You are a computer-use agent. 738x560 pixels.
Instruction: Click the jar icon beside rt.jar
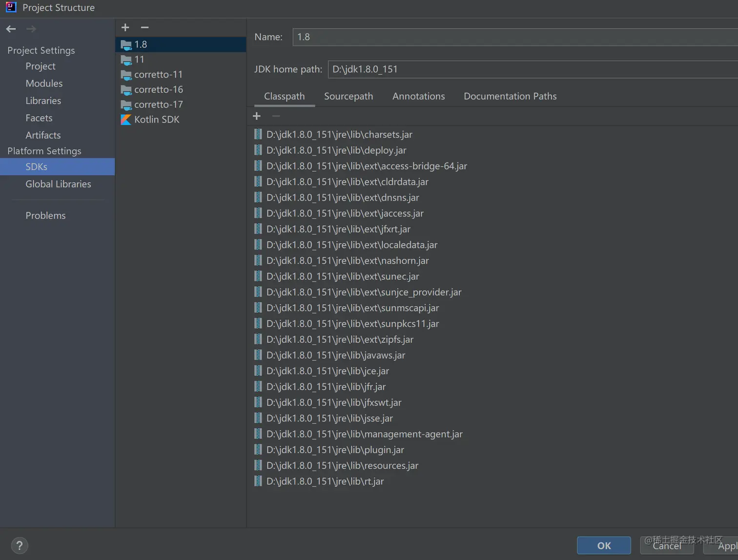(x=258, y=481)
